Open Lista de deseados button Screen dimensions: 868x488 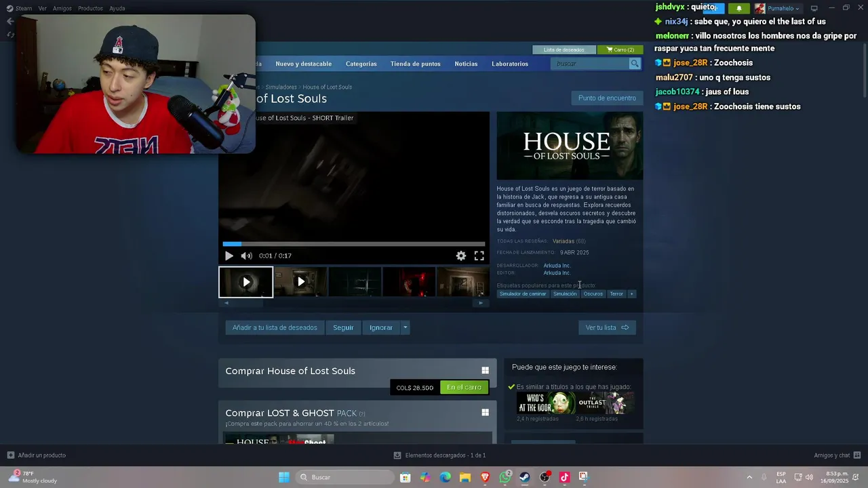tap(564, 49)
